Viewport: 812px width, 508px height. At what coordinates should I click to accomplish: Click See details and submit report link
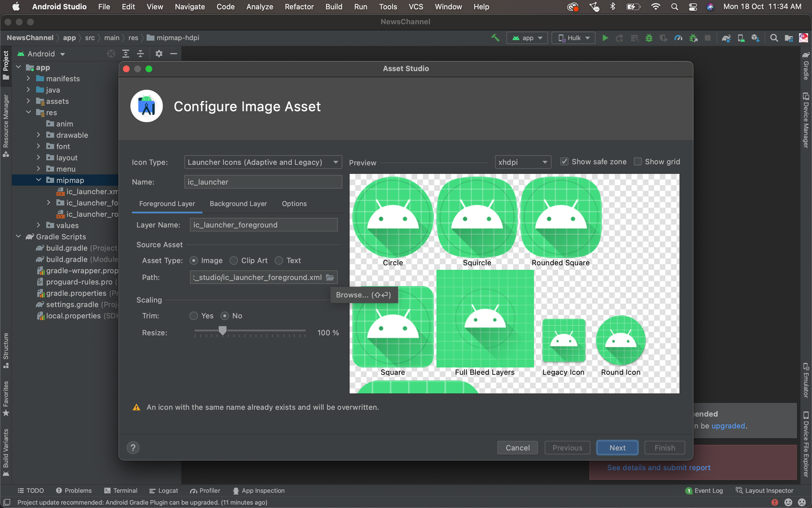coord(659,468)
